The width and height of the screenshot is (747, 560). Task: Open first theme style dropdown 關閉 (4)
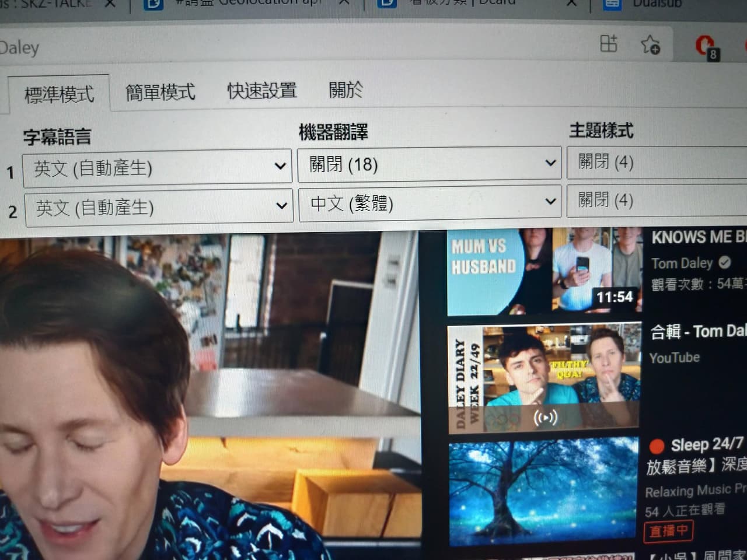click(x=657, y=162)
